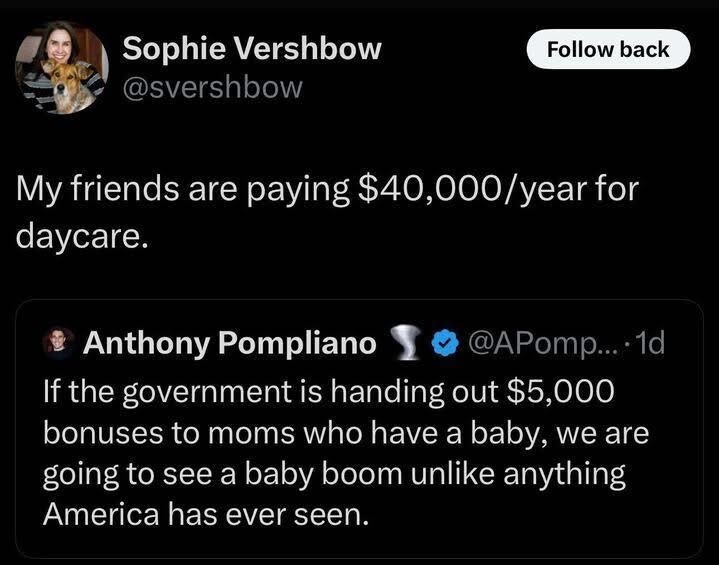Open the @svershbow handle link
Image resolution: width=719 pixels, height=565 pixels.
coord(211,88)
